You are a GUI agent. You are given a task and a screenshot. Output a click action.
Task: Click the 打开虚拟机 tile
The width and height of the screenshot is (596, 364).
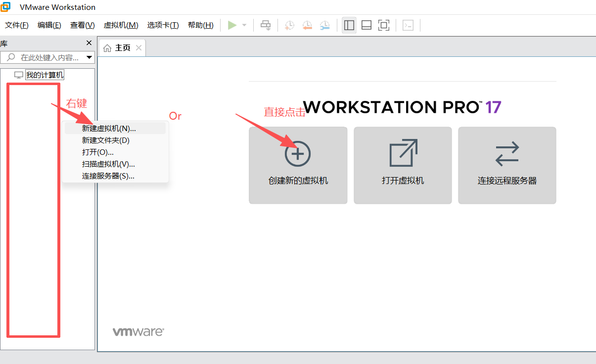pyautogui.click(x=403, y=165)
